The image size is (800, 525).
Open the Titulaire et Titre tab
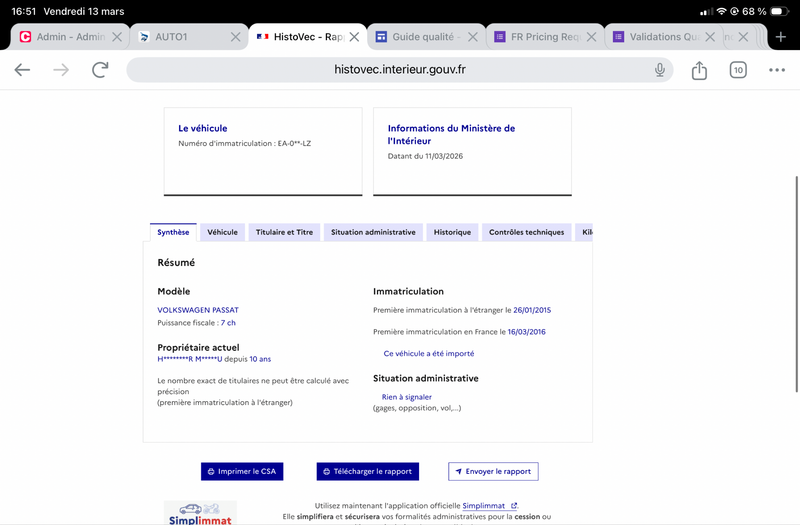click(x=284, y=232)
